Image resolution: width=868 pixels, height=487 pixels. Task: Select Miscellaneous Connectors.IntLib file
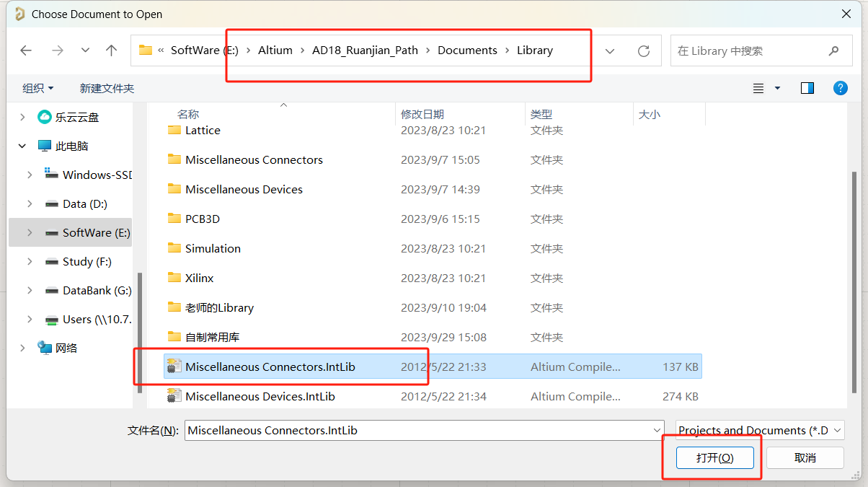[x=433, y=367]
